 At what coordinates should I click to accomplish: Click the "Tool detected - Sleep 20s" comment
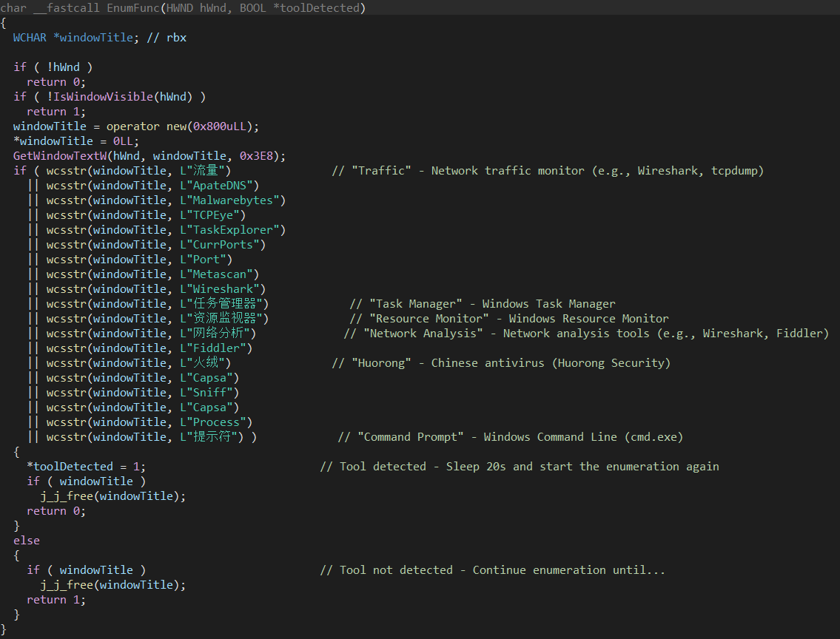click(x=520, y=467)
